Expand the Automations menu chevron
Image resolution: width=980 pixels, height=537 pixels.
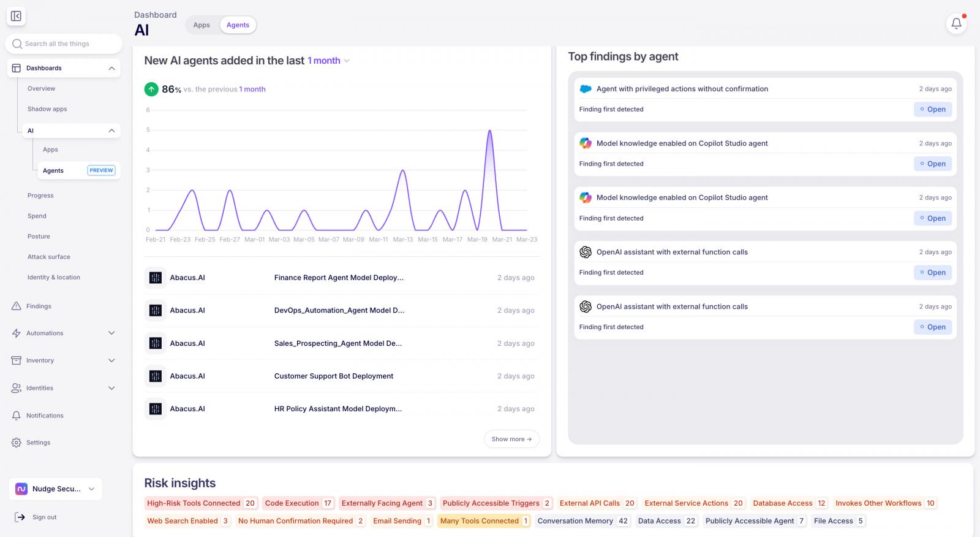point(111,333)
